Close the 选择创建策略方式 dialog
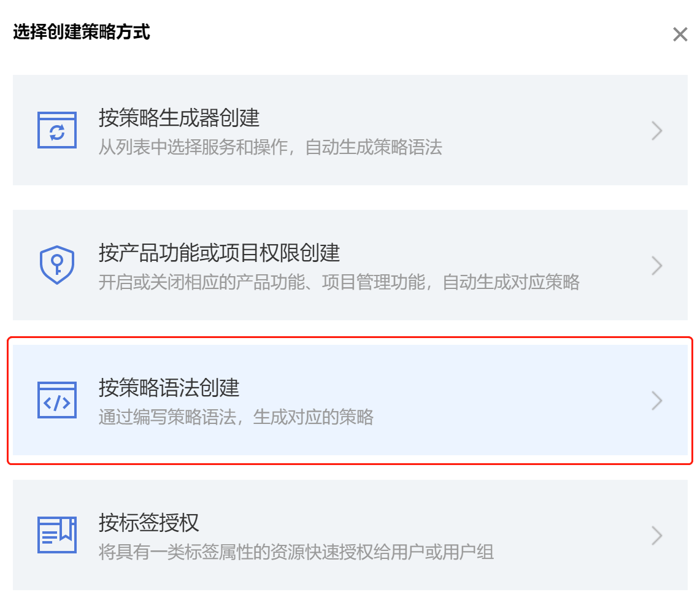700x608 pixels. point(680,34)
